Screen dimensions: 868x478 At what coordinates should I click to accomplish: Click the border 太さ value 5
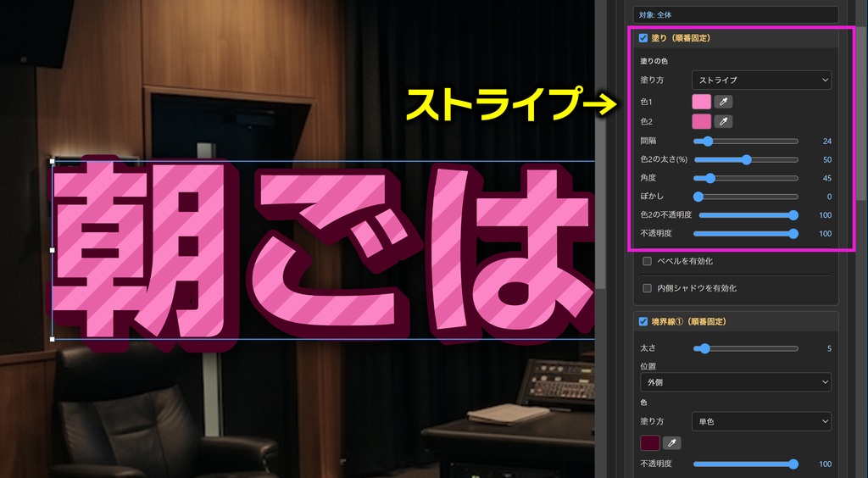[x=829, y=348]
